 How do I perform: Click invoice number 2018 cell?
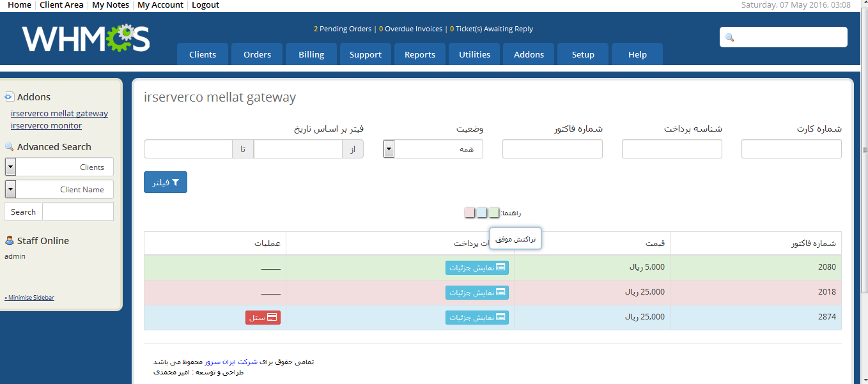coord(756,292)
